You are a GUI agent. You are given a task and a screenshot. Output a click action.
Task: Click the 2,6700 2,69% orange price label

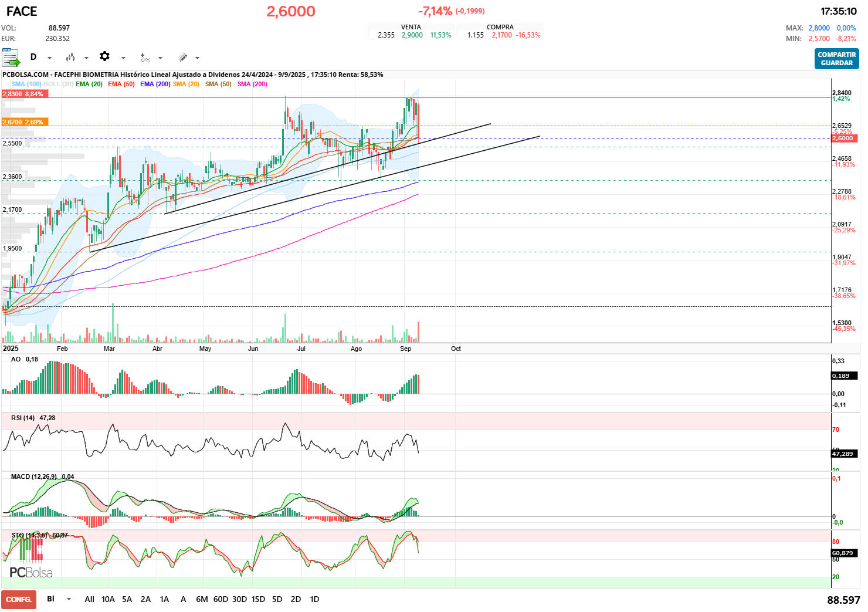pyautogui.click(x=25, y=122)
